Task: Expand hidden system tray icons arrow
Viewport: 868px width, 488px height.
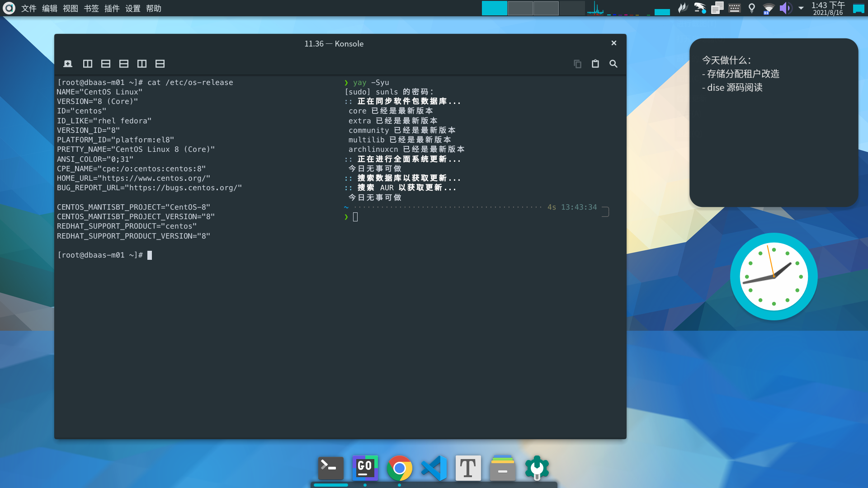Action: point(801,8)
